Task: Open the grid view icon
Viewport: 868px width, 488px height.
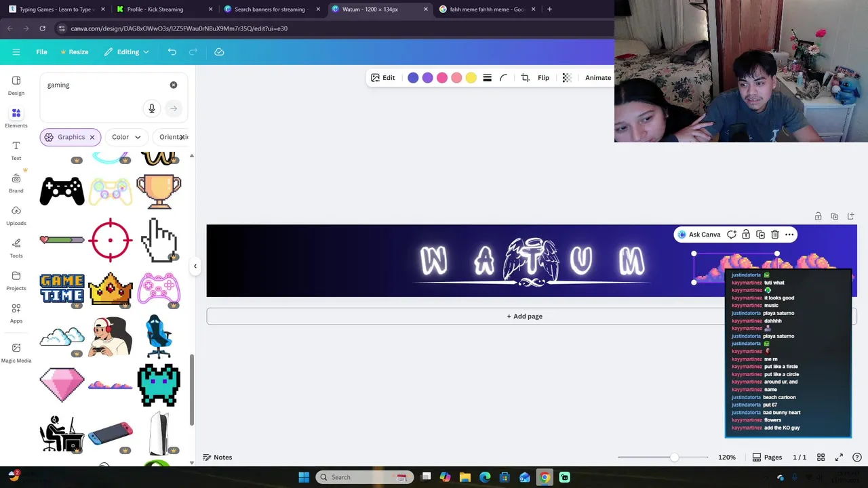Action: [821, 457]
